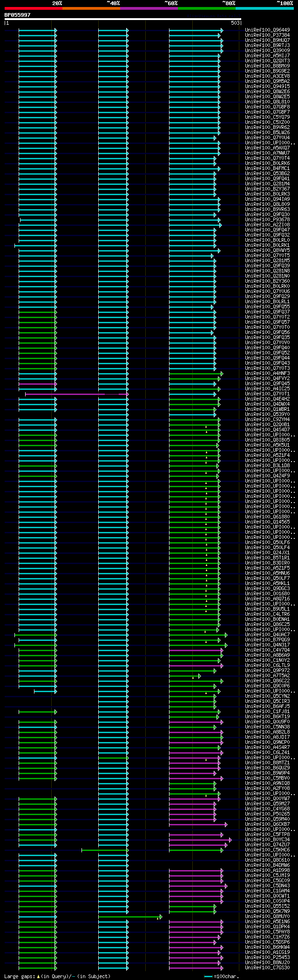
Task: Select the UniRef100_Q6CKB7 label
Action: pos(267,824)
